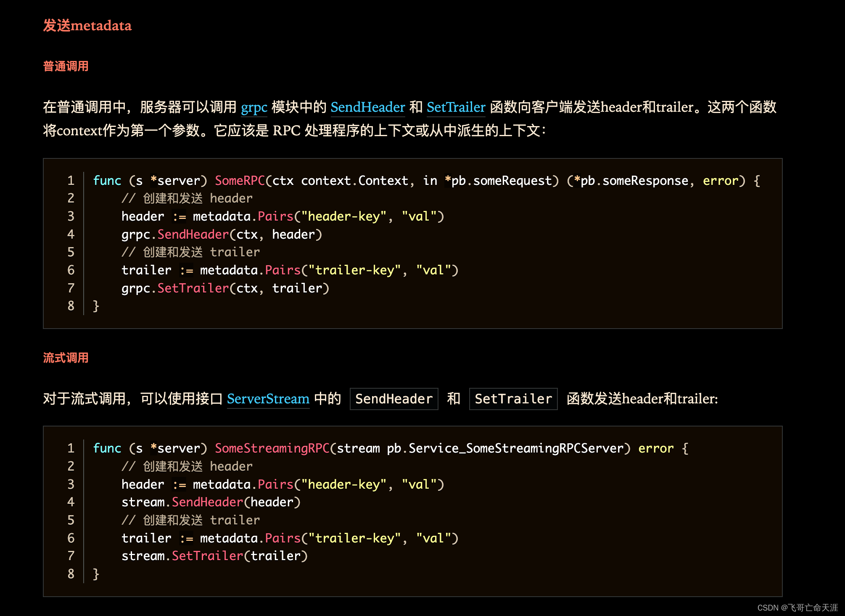
Task: Click the func keyword in first code block
Action: 107,181
